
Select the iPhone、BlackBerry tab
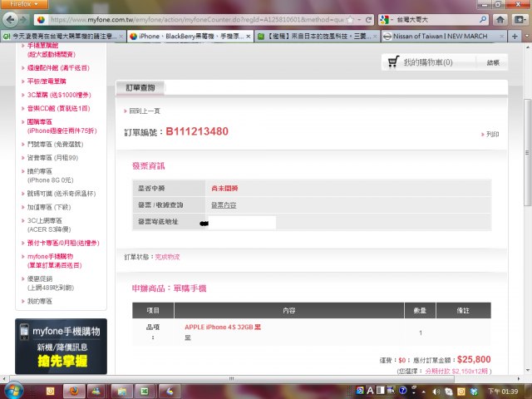[190, 36]
